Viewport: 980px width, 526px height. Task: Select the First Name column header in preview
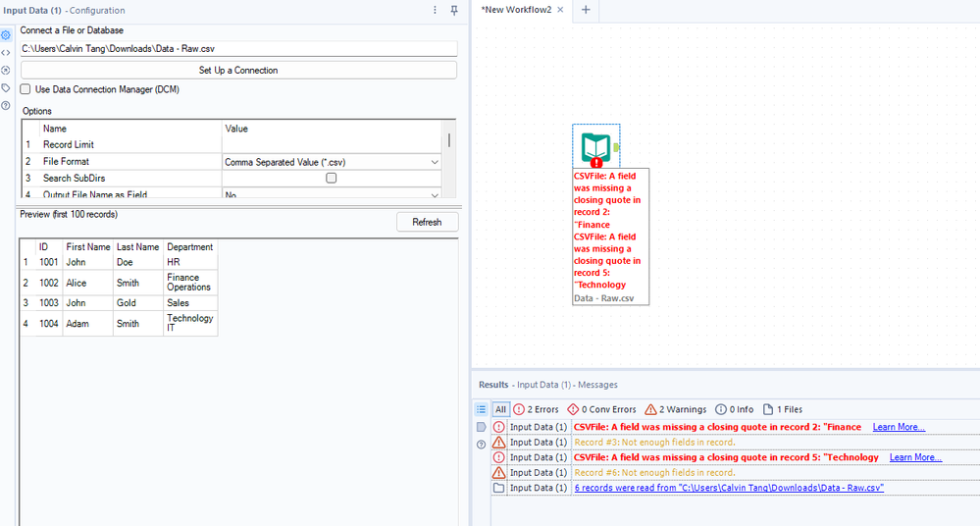pos(88,247)
